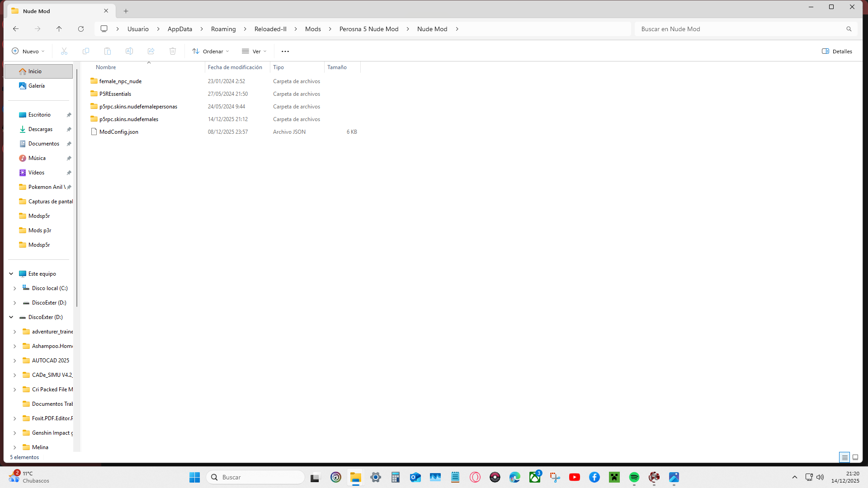Open the Ver dropdown menu
868x488 pixels.
point(254,51)
